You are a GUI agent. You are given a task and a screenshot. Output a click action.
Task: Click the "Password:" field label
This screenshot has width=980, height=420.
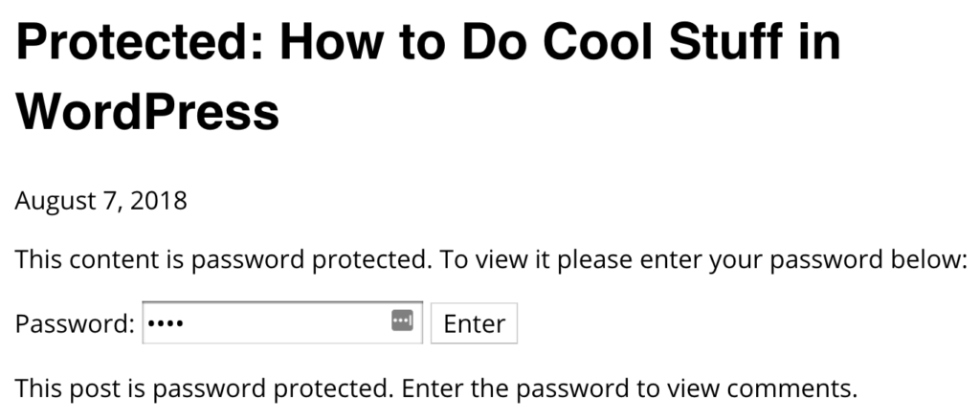click(75, 323)
